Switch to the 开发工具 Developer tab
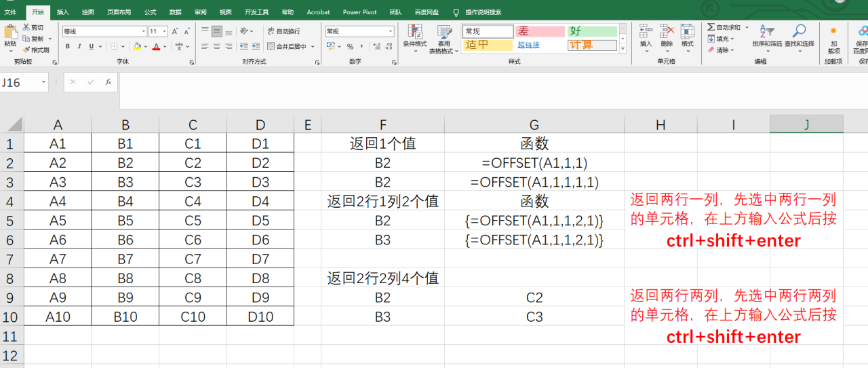This screenshot has height=368, width=868. [x=256, y=12]
